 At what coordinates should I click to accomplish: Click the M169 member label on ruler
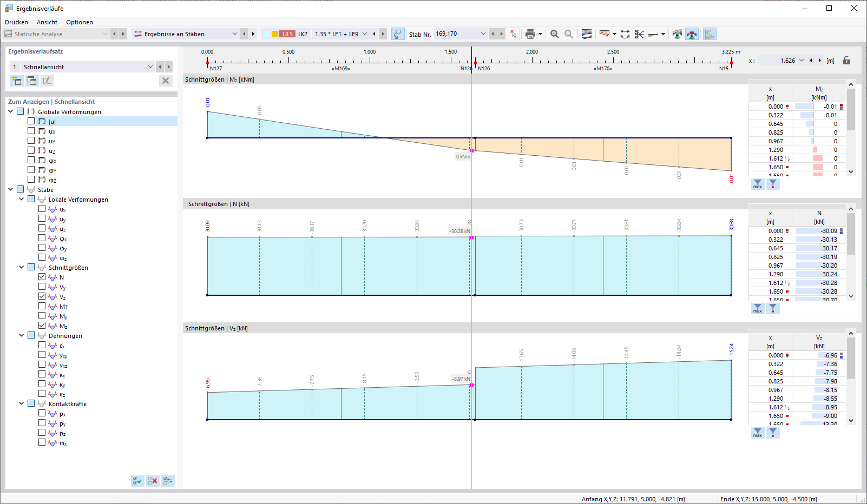coord(341,69)
